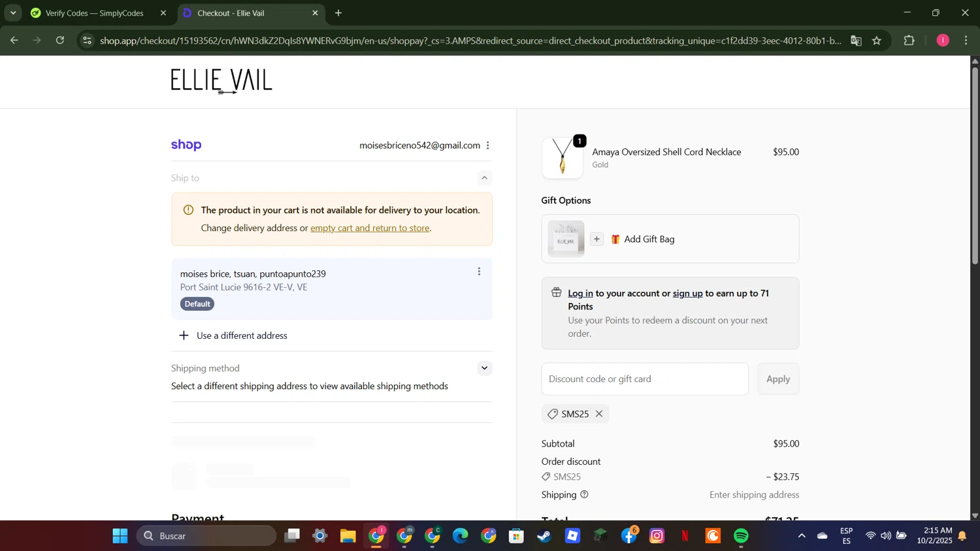Focus the discount code or gift card field

pos(645,379)
